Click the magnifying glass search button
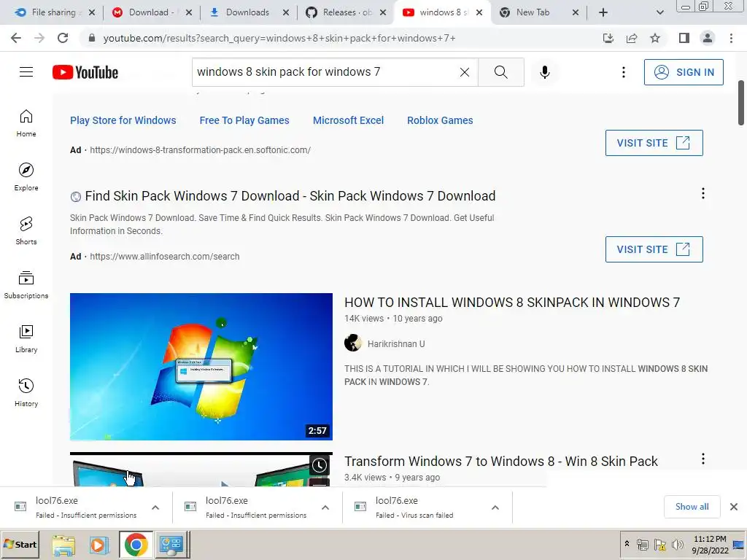Screen dimensions: 747x560 pyautogui.click(x=500, y=72)
